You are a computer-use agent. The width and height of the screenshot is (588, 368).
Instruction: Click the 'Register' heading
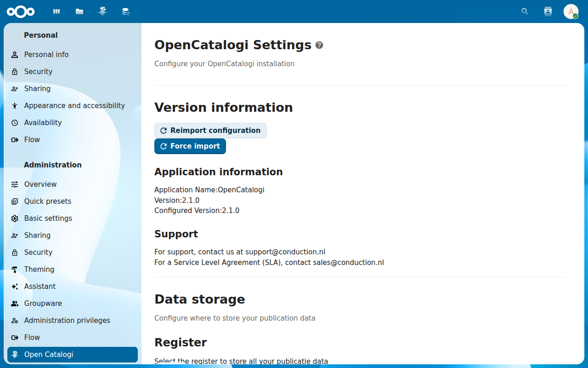click(181, 343)
